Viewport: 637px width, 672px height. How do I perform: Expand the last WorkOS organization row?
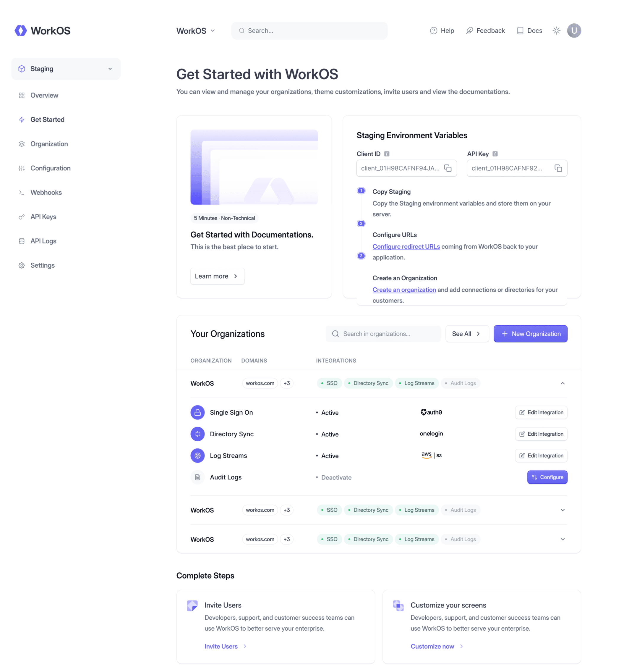coord(562,539)
